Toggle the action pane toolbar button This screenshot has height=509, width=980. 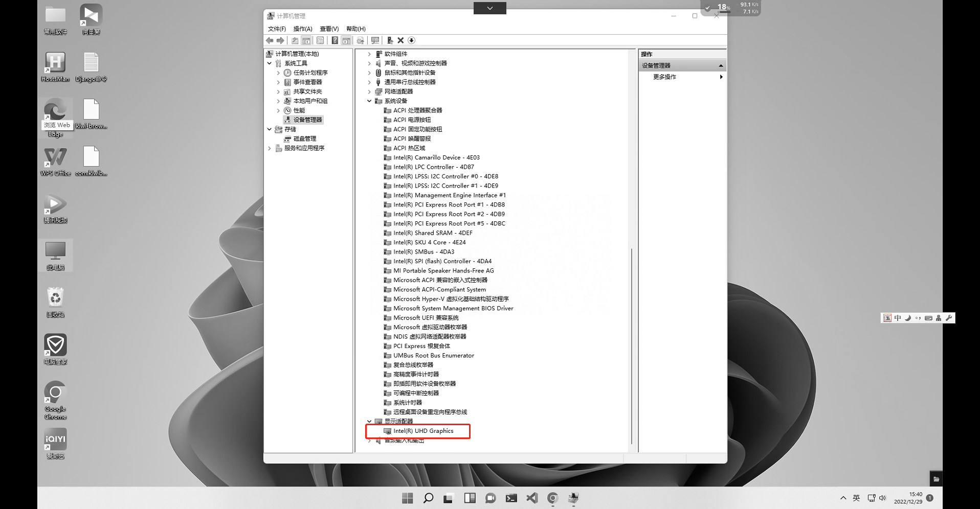(346, 40)
